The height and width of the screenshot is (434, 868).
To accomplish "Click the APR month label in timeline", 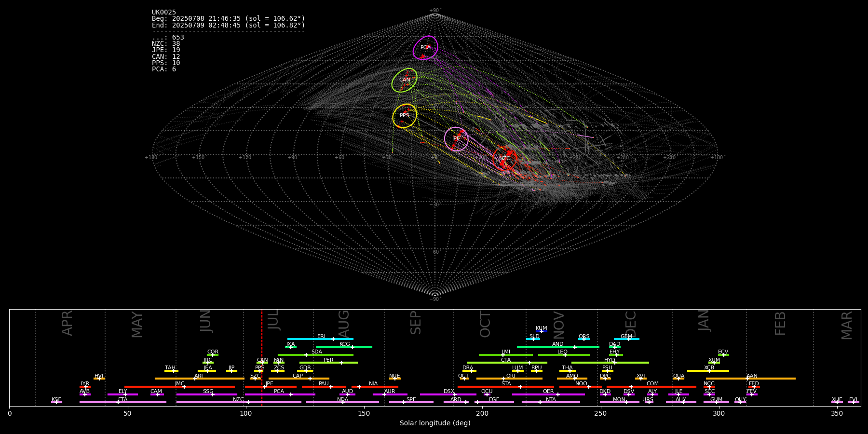I will click(x=67, y=323).
